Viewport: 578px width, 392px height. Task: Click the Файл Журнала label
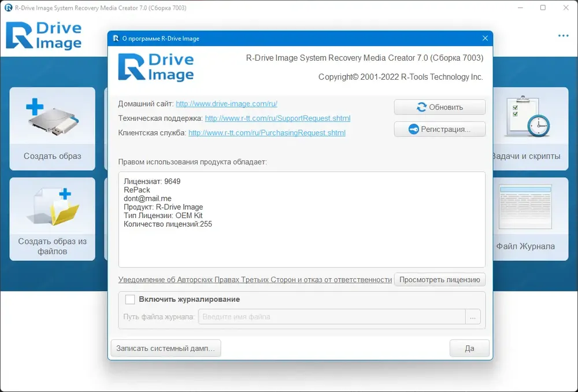coord(525,246)
